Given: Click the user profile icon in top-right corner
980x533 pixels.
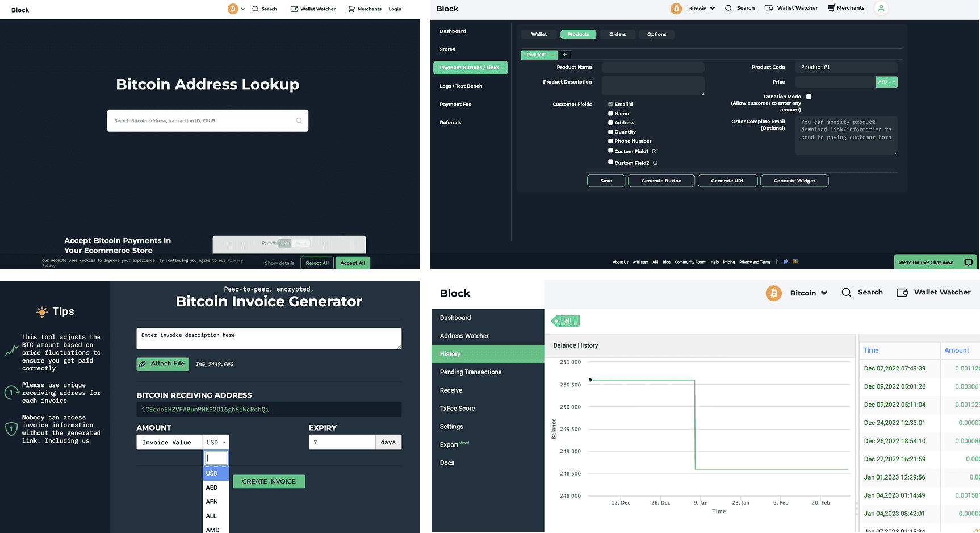Looking at the screenshot, I should (x=881, y=9).
